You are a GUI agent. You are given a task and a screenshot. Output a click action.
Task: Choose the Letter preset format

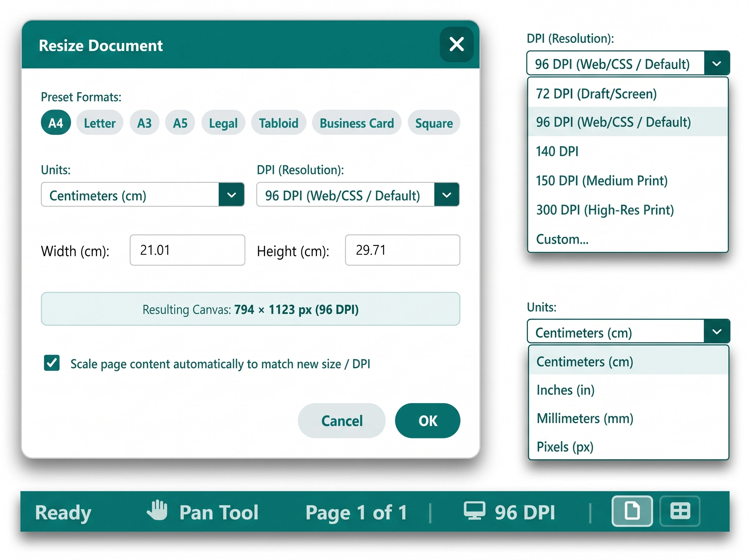(x=100, y=123)
